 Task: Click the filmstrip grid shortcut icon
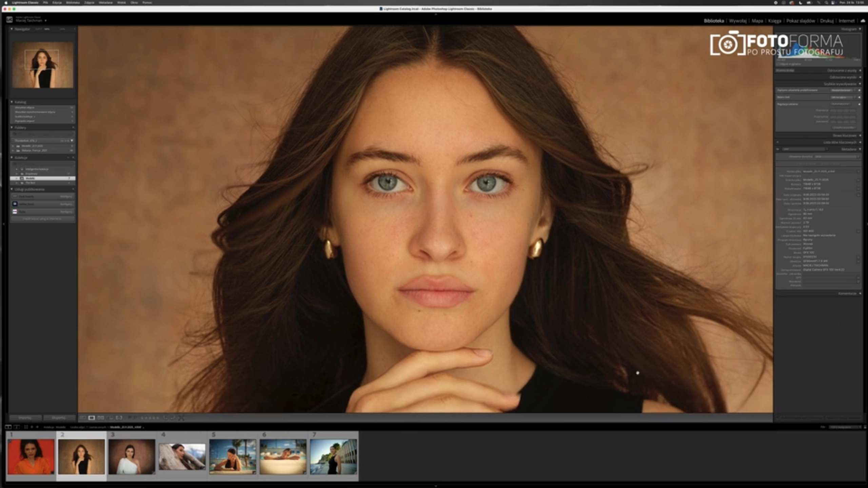click(x=26, y=427)
